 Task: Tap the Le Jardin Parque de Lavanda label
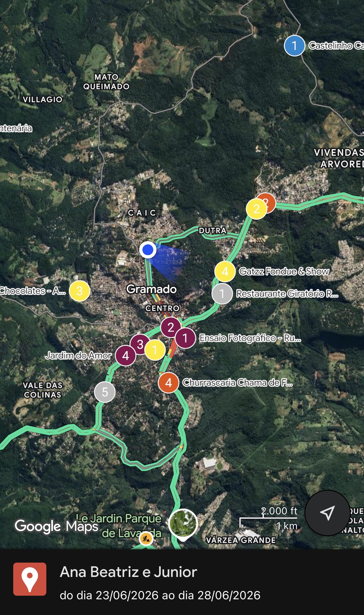[x=119, y=526]
